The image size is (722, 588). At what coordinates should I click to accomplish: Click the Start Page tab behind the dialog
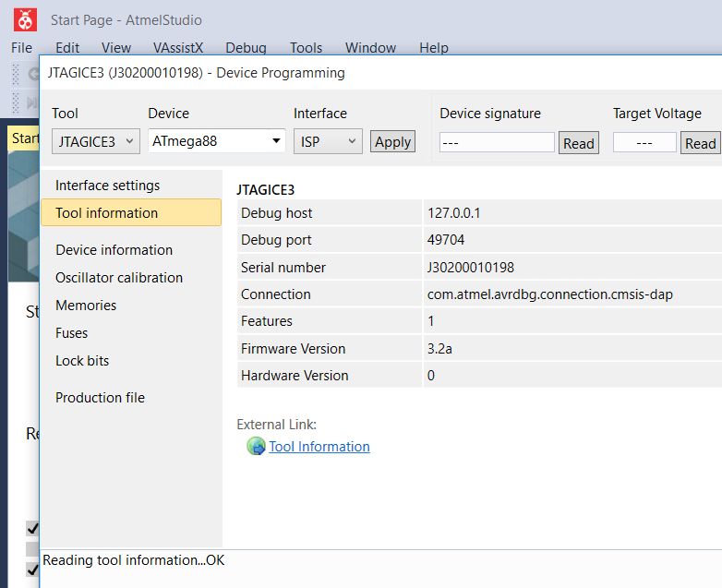coord(24,138)
